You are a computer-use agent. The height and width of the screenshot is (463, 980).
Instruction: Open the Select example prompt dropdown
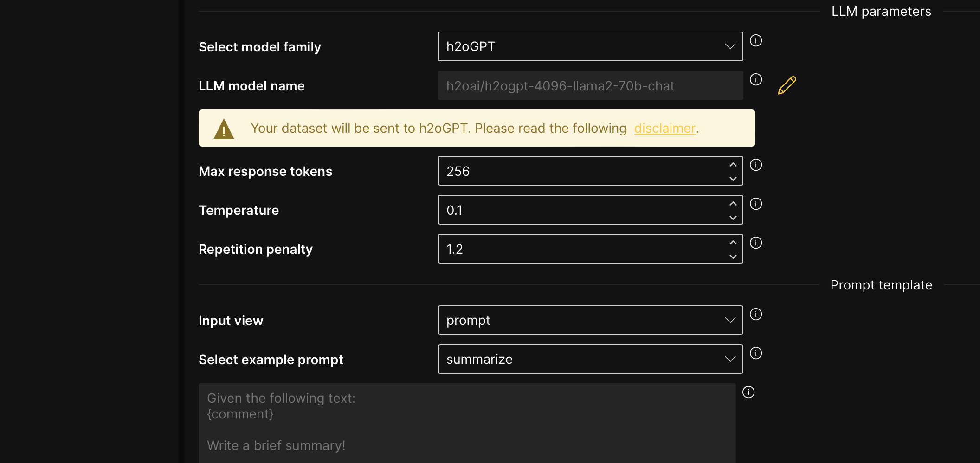coord(590,359)
